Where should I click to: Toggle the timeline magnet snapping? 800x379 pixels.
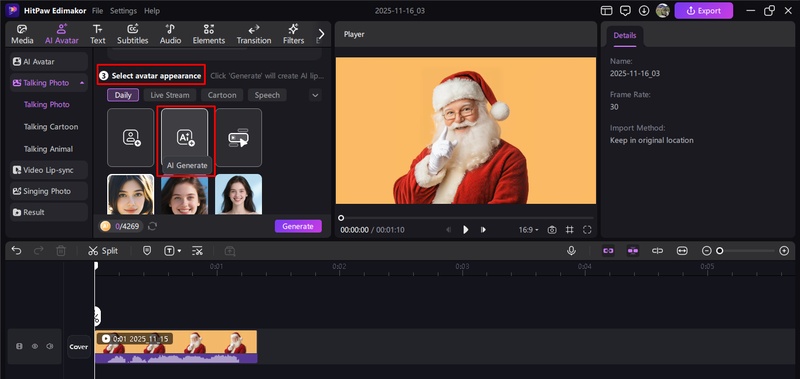633,250
